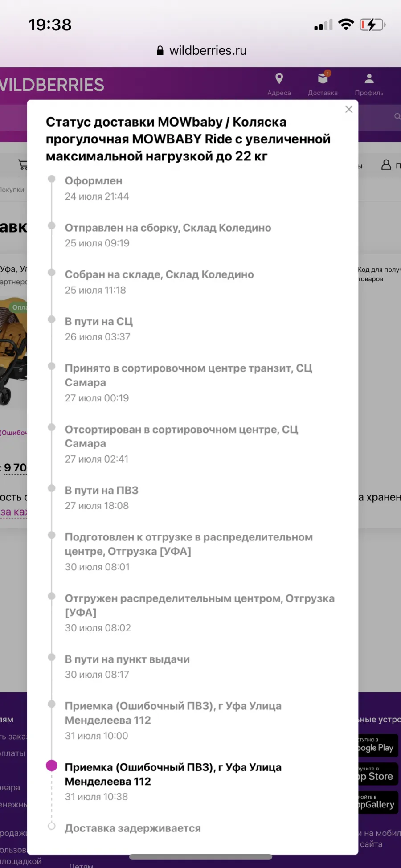The width and height of the screenshot is (401, 868).
Task: Select "Отправлен на сборку, Склад Коледино" step
Action: [x=168, y=228]
